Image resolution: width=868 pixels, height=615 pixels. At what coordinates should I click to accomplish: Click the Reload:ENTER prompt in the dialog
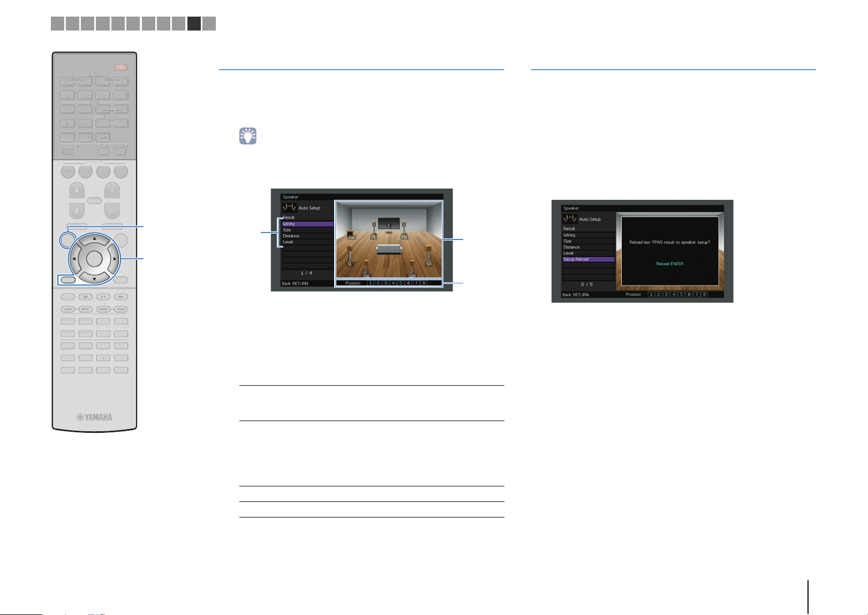670,264
